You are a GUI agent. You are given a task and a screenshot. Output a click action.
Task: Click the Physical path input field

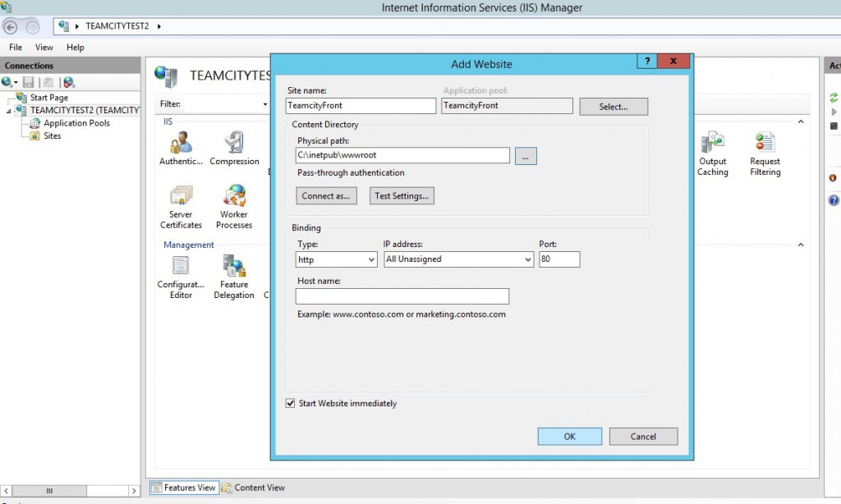click(402, 155)
